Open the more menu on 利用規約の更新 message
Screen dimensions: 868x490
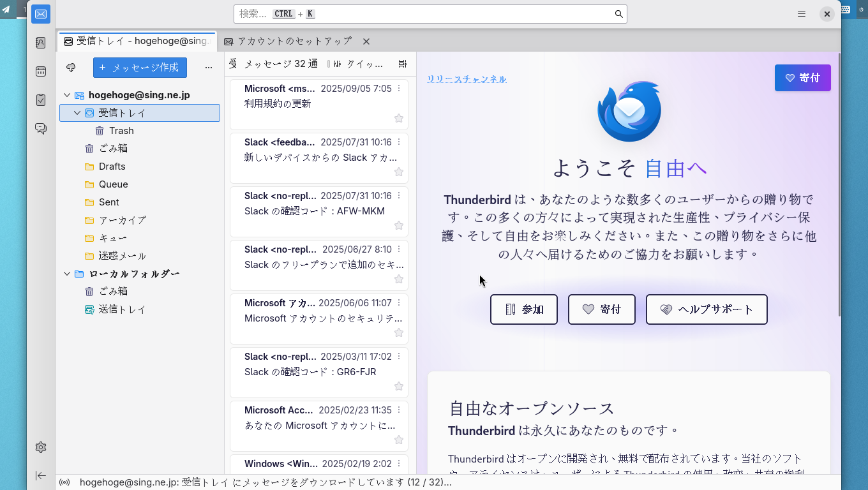pos(400,89)
